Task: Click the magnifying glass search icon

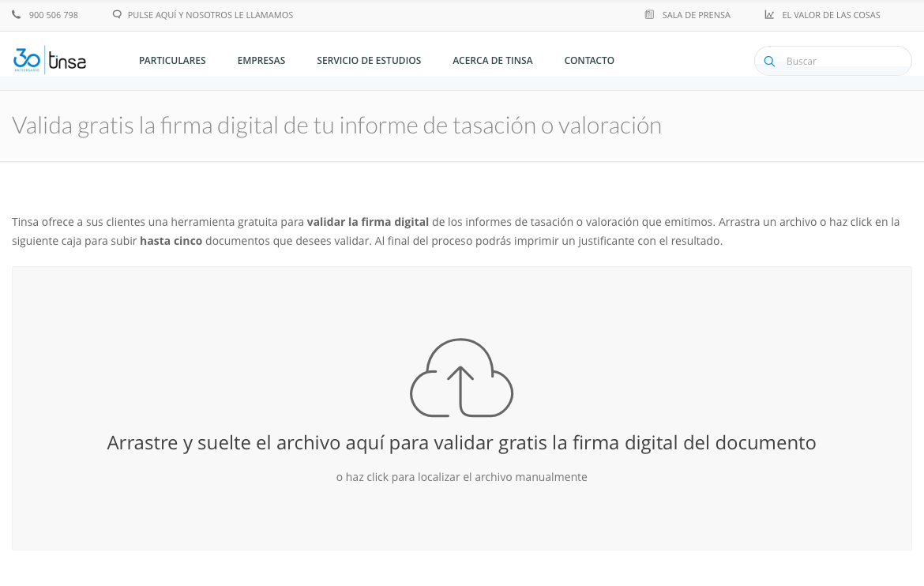Action: [x=770, y=62]
